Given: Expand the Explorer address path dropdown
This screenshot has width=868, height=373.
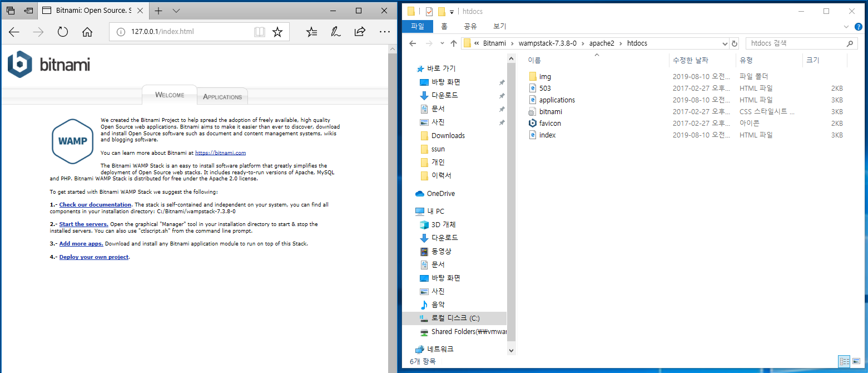Looking at the screenshot, I should click(725, 43).
